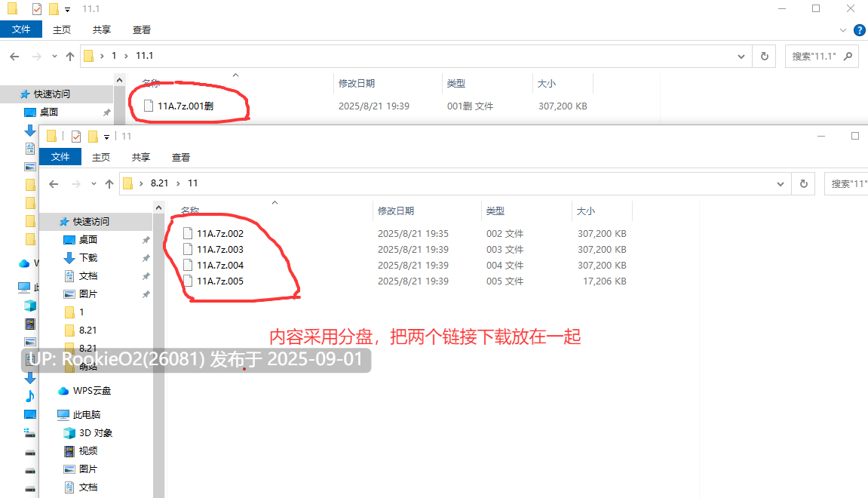
Task: Expand the ribbon in 11.1 window
Action: click(842, 30)
